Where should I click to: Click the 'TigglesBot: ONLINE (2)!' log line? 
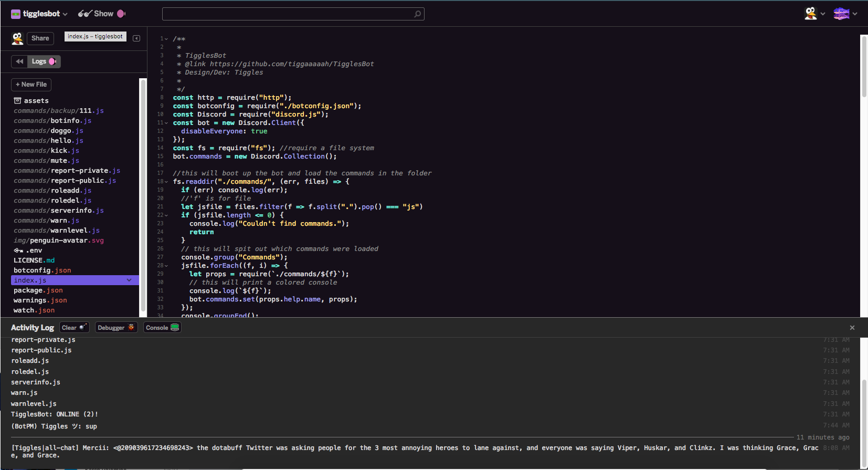click(x=55, y=414)
